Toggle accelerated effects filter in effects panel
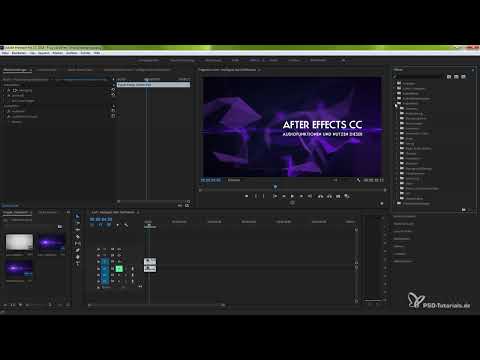Viewport: 480px width, 360px height. point(449,77)
